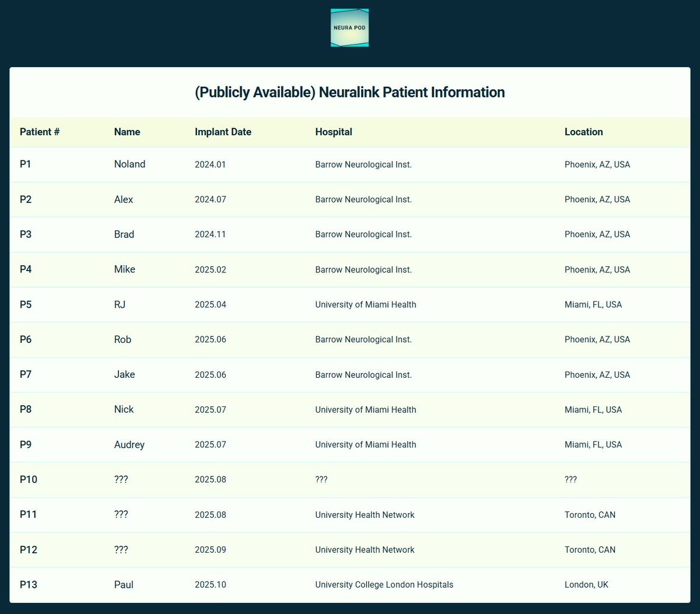Click Phoenix, AZ location in P1 row
Viewport: 700px width, 614px height.
(x=597, y=164)
